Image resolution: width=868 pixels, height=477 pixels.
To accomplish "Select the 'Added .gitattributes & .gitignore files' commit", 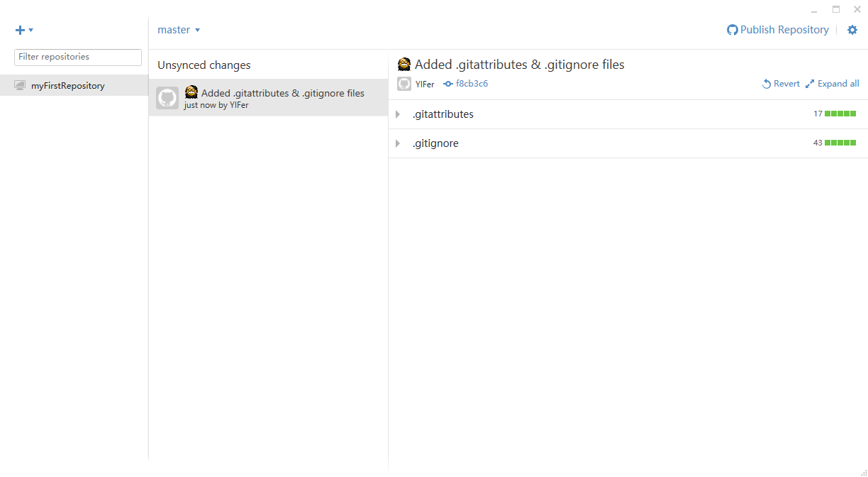I will click(x=282, y=94).
